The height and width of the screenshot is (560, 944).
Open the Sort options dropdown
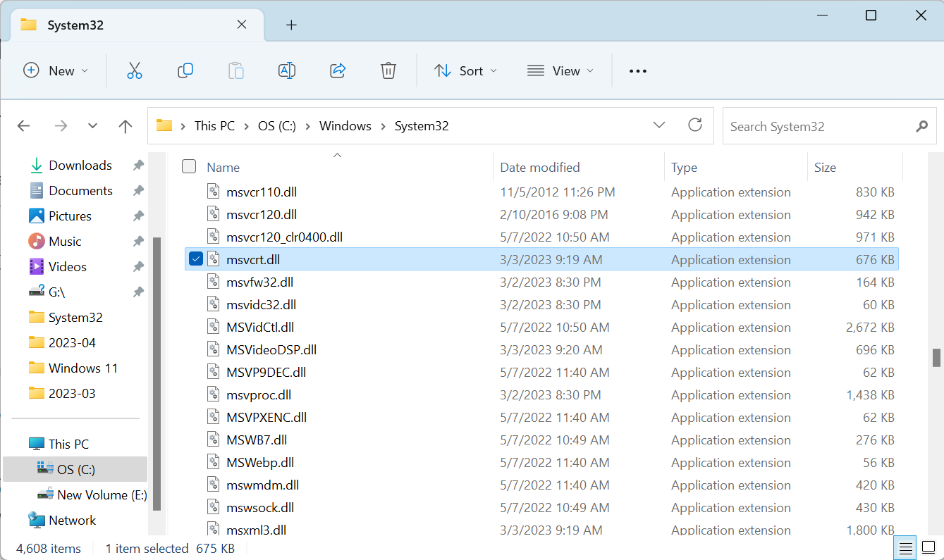coord(465,70)
